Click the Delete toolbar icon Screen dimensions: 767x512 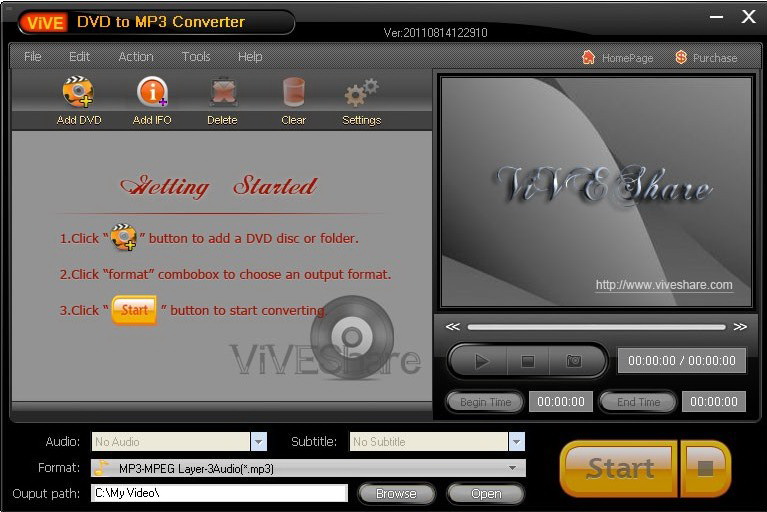click(x=223, y=92)
